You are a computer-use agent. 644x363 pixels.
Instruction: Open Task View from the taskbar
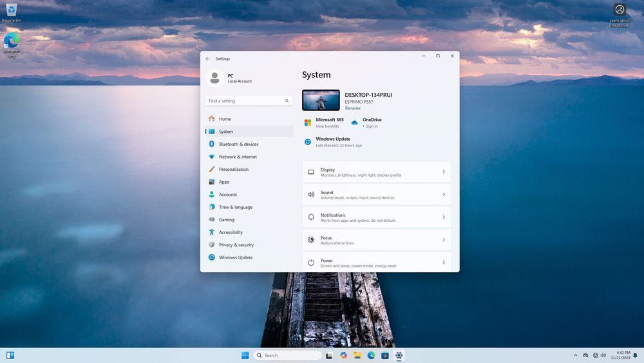pos(329,355)
